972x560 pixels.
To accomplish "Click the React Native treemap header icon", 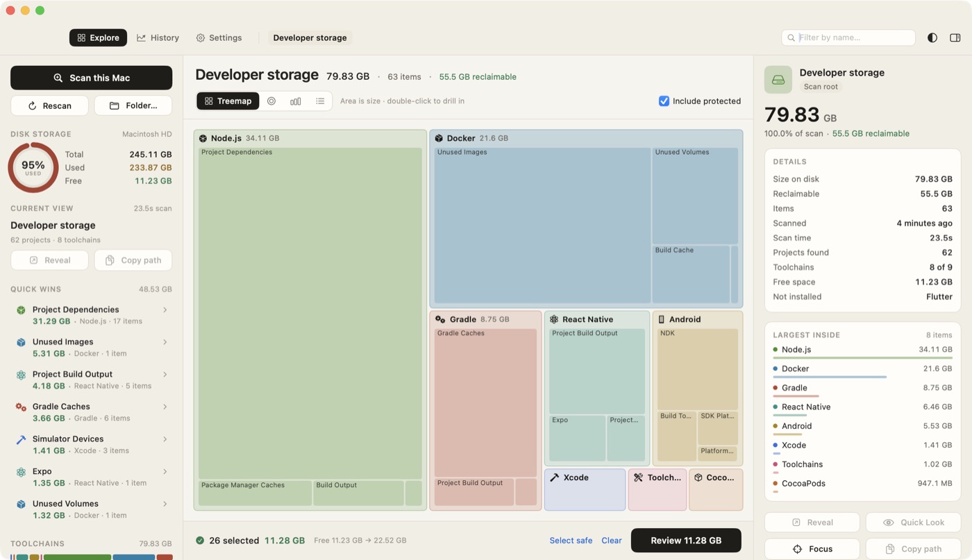I will [554, 319].
